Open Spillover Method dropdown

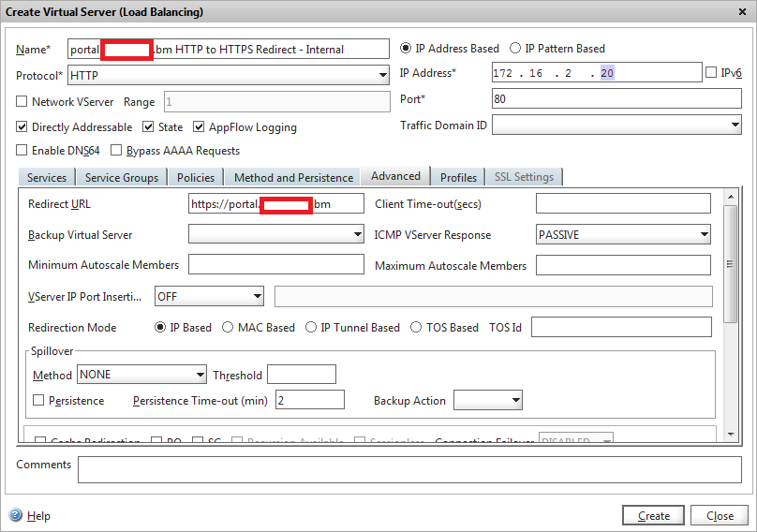(142, 374)
